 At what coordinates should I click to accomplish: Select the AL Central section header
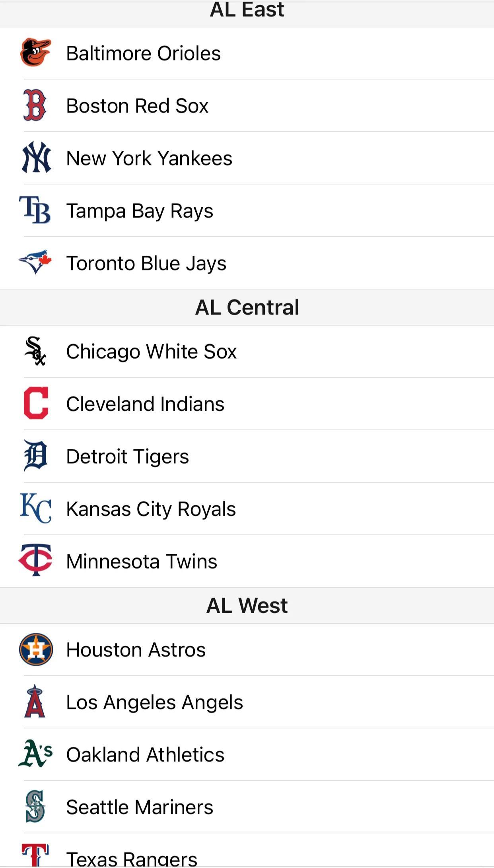(247, 307)
